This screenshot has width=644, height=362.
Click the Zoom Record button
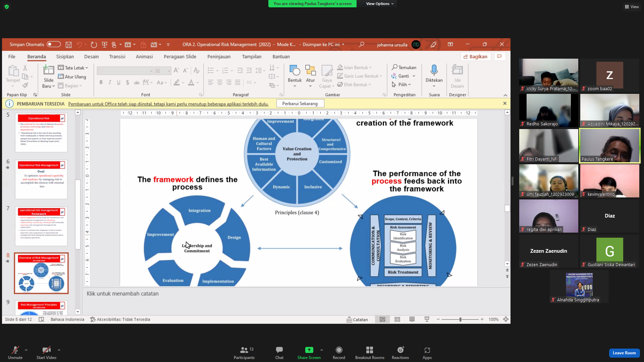click(339, 353)
